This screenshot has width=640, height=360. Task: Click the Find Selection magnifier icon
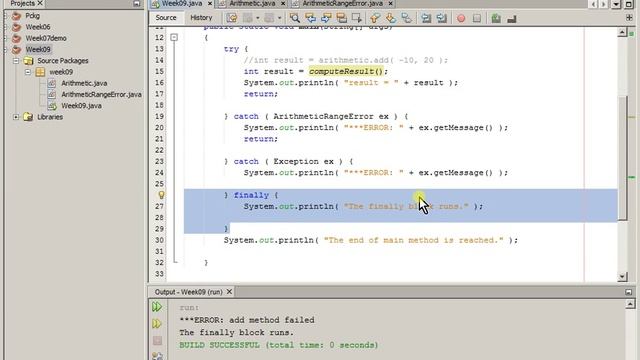click(295, 18)
